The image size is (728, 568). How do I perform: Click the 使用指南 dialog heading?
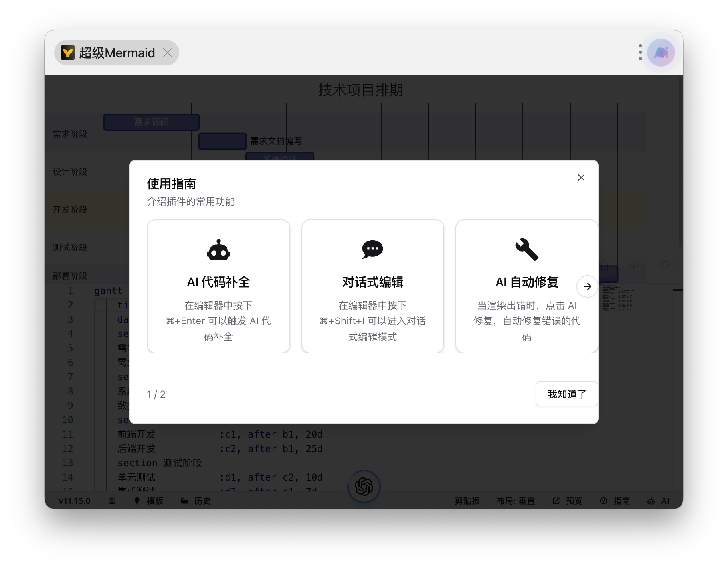[x=171, y=184]
